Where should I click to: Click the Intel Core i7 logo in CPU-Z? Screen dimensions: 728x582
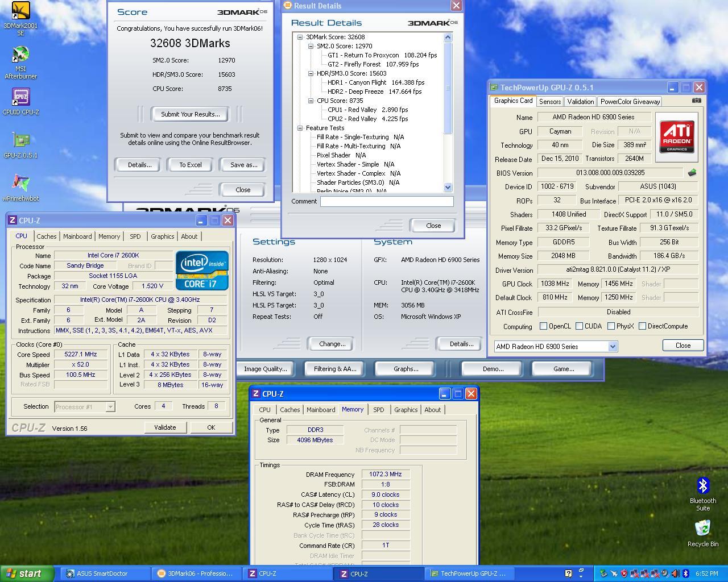click(202, 271)
